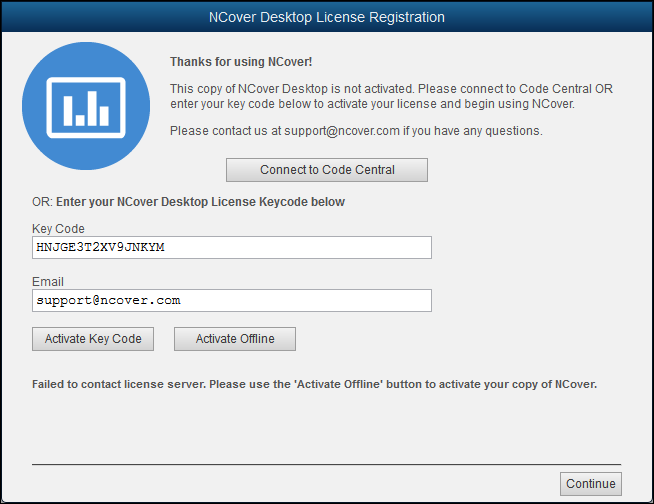Click the 'Failed to contact license server' message
This screenshot has width=654, height=504.
[314, 384]
